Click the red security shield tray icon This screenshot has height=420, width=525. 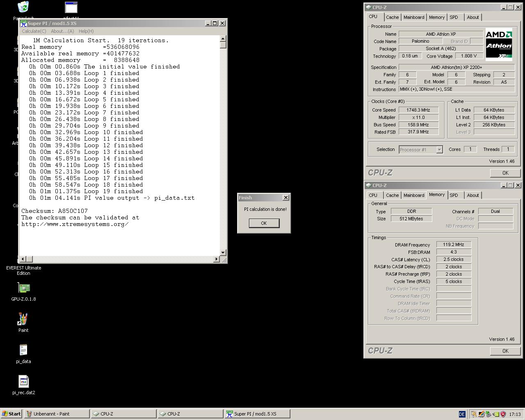point(503,414)
